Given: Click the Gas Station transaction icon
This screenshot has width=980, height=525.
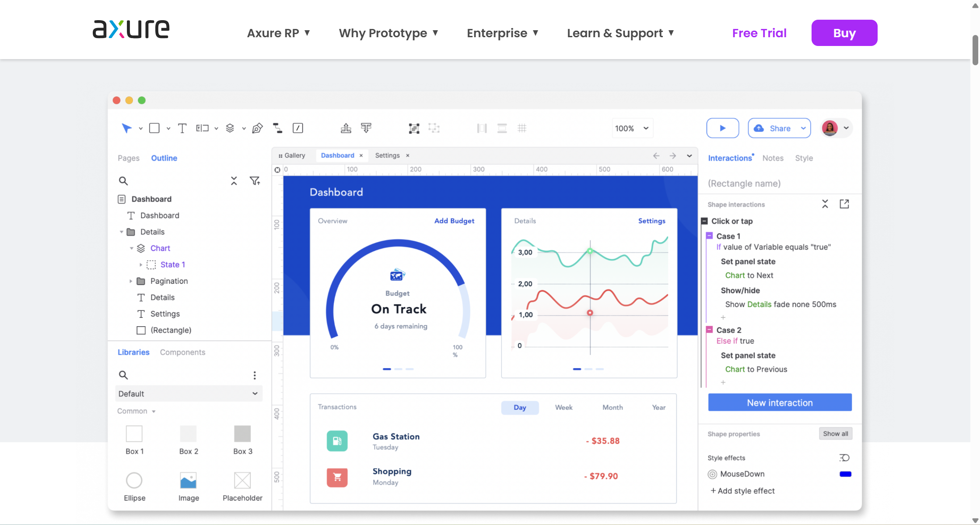Looking at the screenshot, I should click(337, 441).
